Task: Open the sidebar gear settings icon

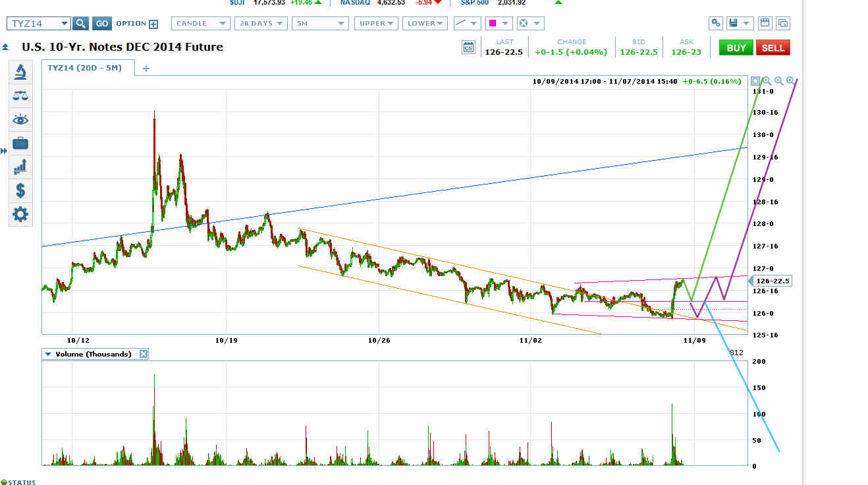Action: (20, 214)
